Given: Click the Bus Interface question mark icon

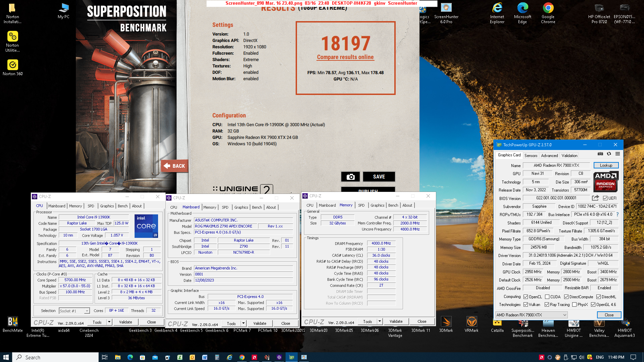Looking at the screenshot, I should (x=617, y=214).
